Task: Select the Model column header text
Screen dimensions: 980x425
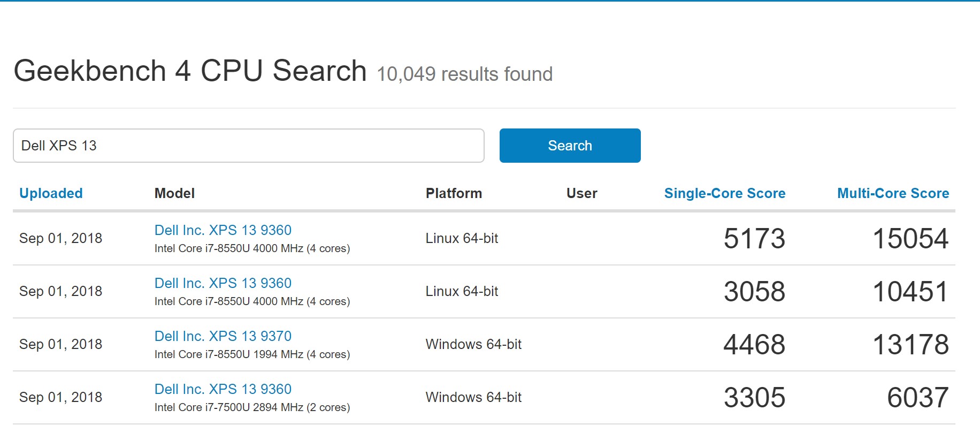Action: pyautogui.click(x=174, y=193)
